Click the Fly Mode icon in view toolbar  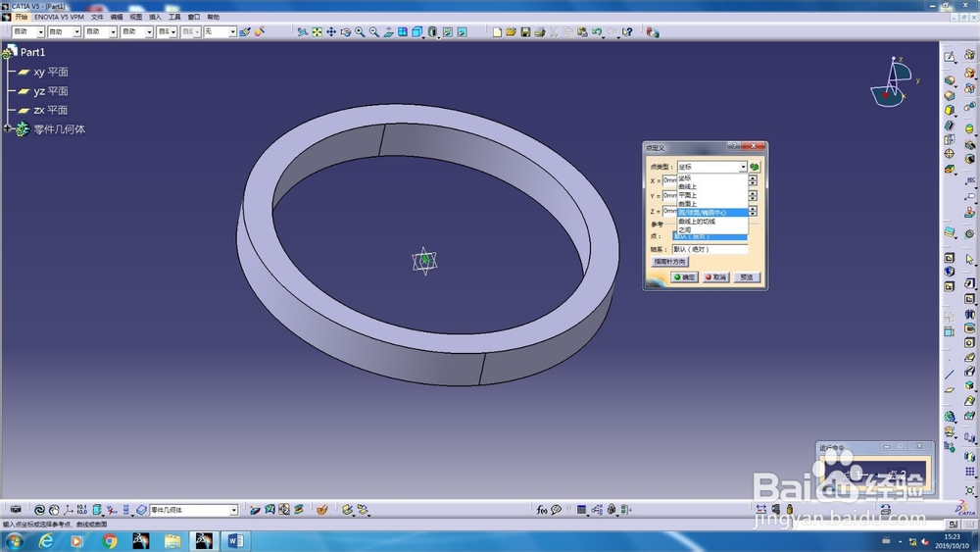(x=303, y=32)
